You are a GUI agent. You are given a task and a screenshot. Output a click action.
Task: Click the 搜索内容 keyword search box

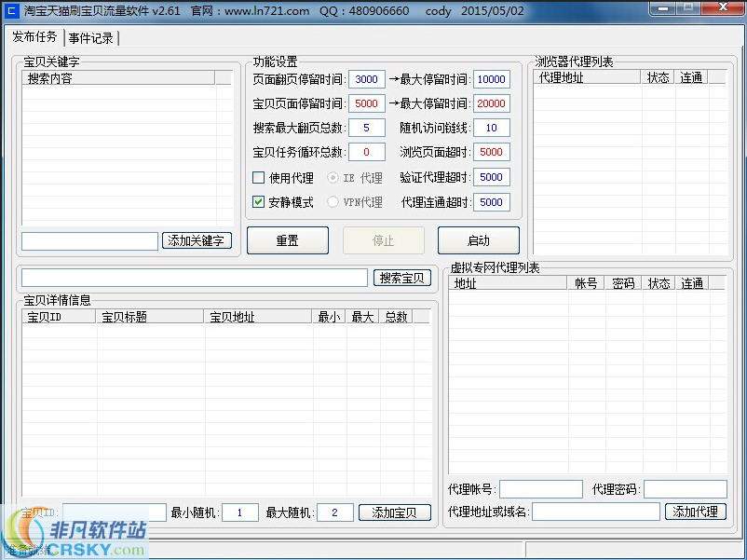coord(121,79)
